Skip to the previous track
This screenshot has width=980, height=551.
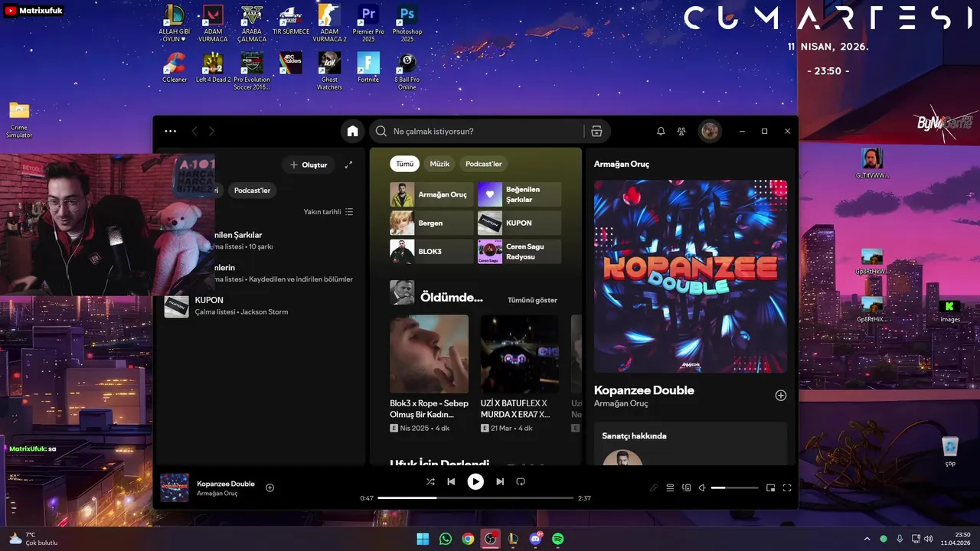click(451, 481)
